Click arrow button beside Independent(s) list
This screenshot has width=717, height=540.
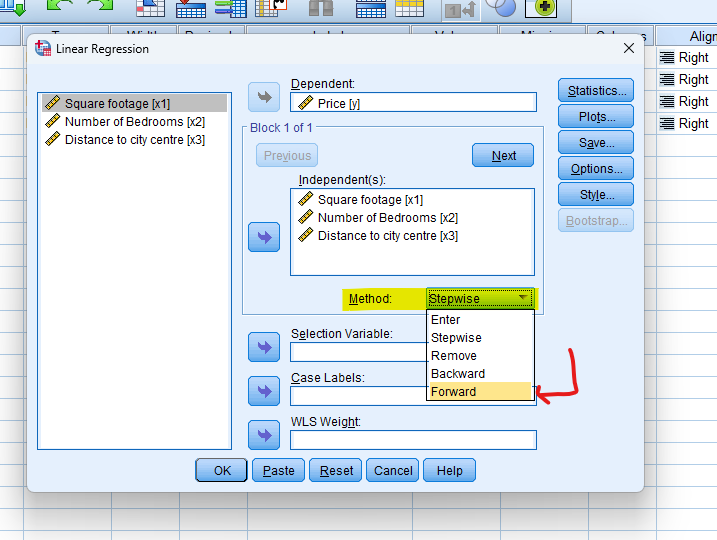[x=264, y=237]
